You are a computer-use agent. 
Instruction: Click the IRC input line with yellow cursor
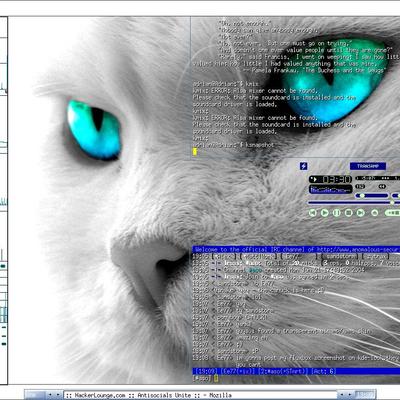click(x=296, y=378)
